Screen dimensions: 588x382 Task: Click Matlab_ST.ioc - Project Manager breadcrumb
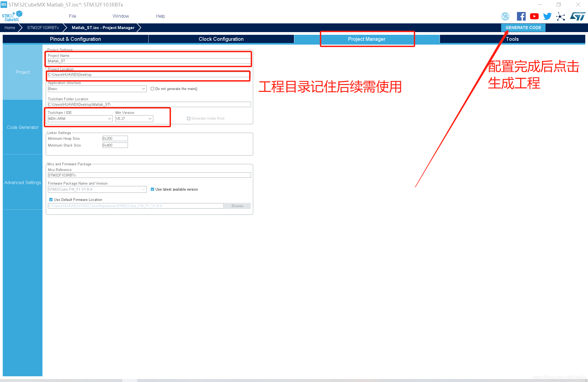click(x=103, y=27)
